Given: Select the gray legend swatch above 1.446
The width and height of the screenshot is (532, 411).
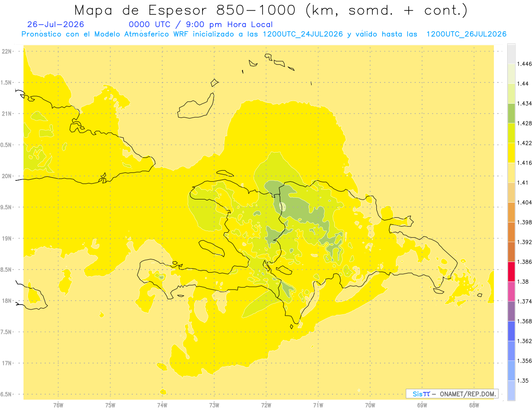Looking at the screenshot, I should click(511, 54).
